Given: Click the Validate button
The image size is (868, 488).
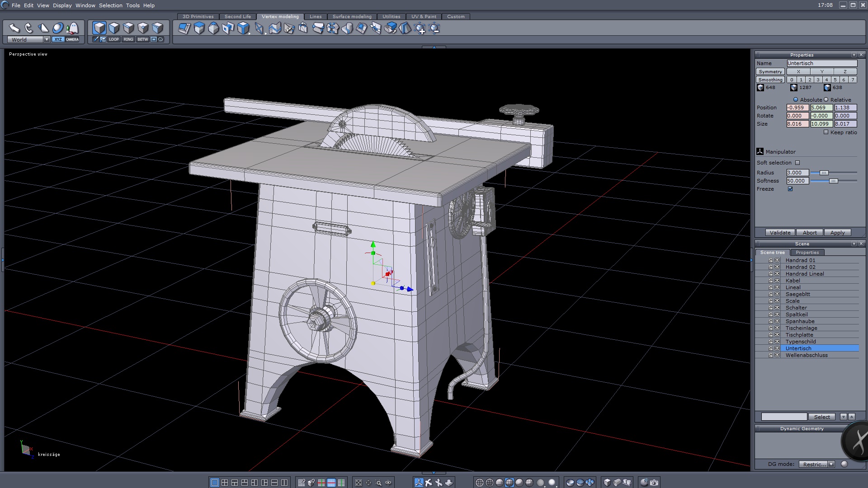Looking at the screenshot, I should (x=780, y=233).
